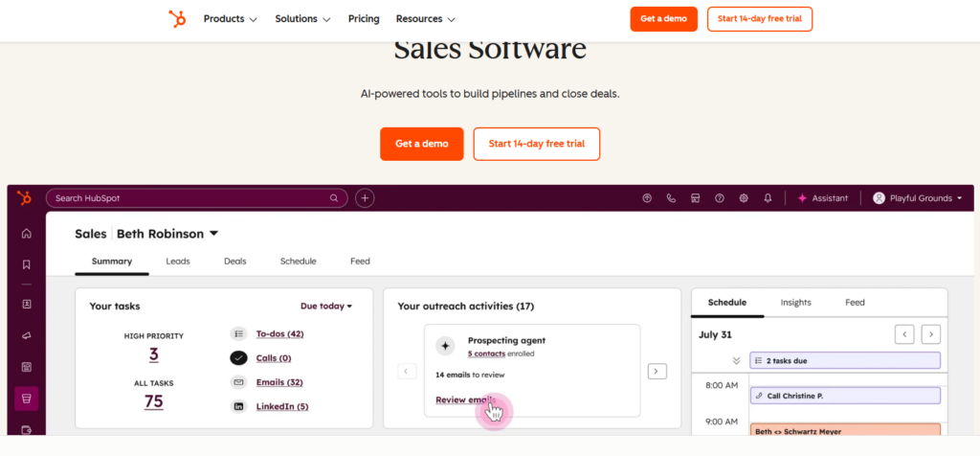Expand the double chevron next to 2 tasks due
Viewport: 980px width, 456px height.
736,360
